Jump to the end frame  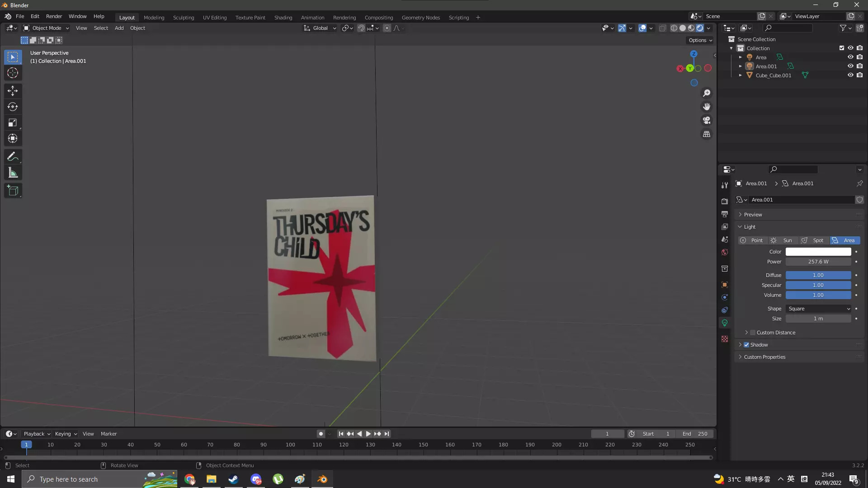coord(387,434)
